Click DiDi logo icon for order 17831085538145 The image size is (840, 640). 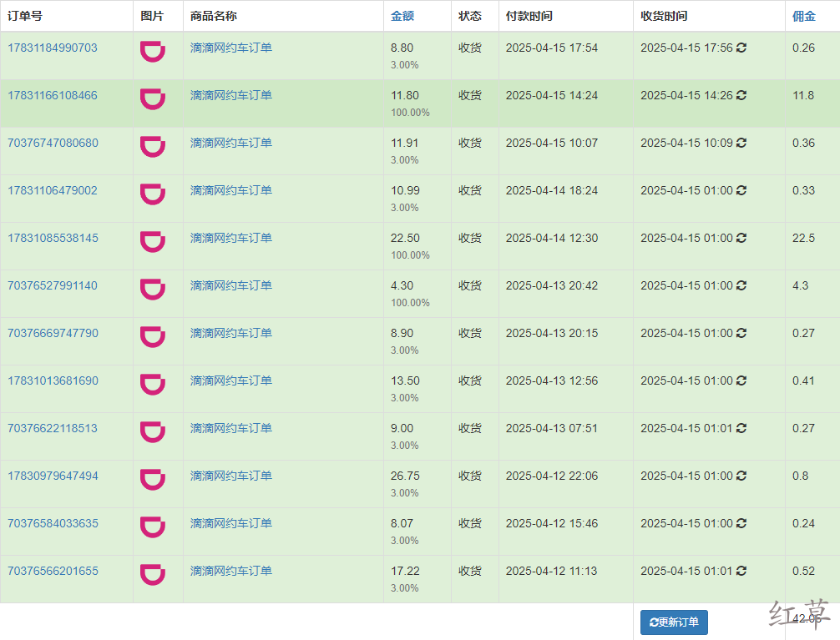point(153,242)
